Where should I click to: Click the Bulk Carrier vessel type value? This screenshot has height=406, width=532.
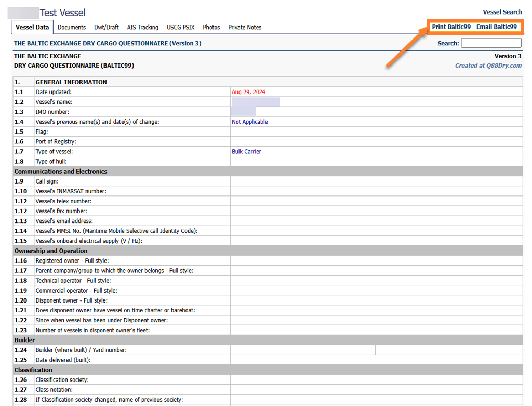pyautogui.click(x=246, y=152)
